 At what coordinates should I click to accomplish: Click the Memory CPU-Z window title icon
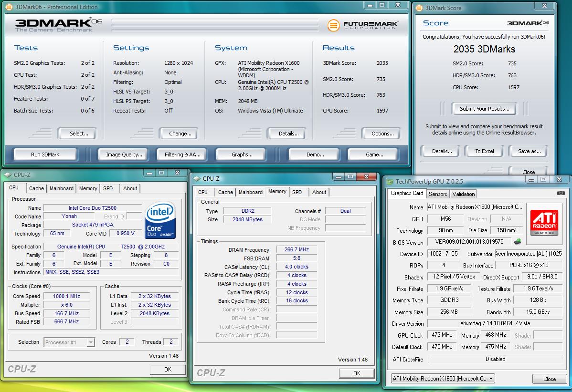pyautogui.click(x=197, y=178)
